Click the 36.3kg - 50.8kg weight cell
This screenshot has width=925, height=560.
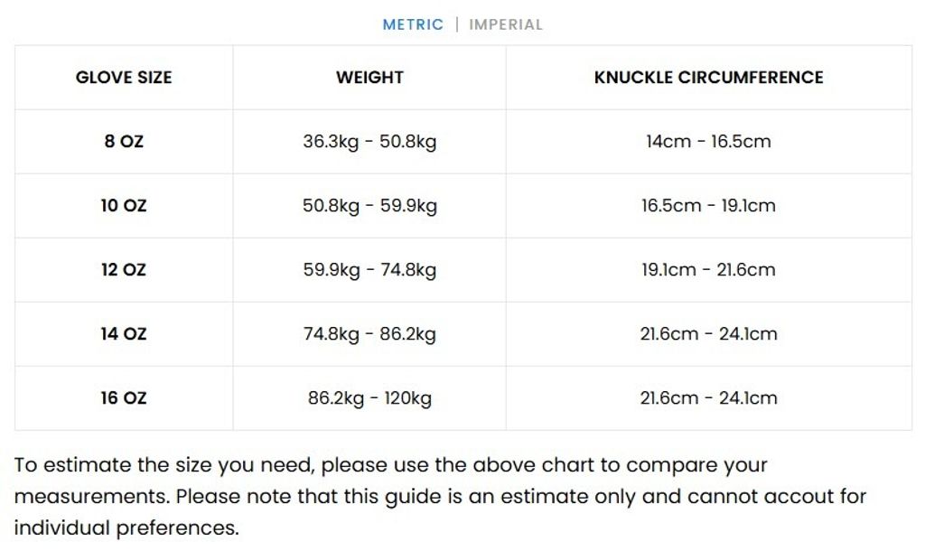tap(369, 141)
